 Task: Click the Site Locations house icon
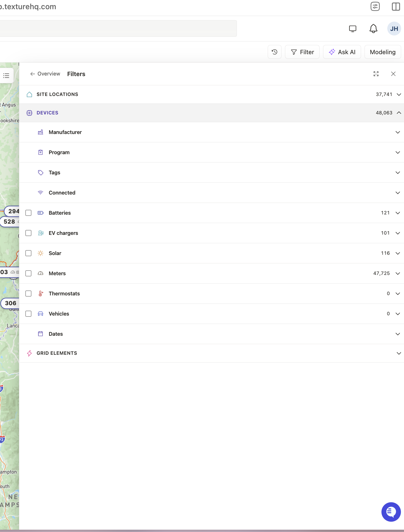click(x=29, y=94)
